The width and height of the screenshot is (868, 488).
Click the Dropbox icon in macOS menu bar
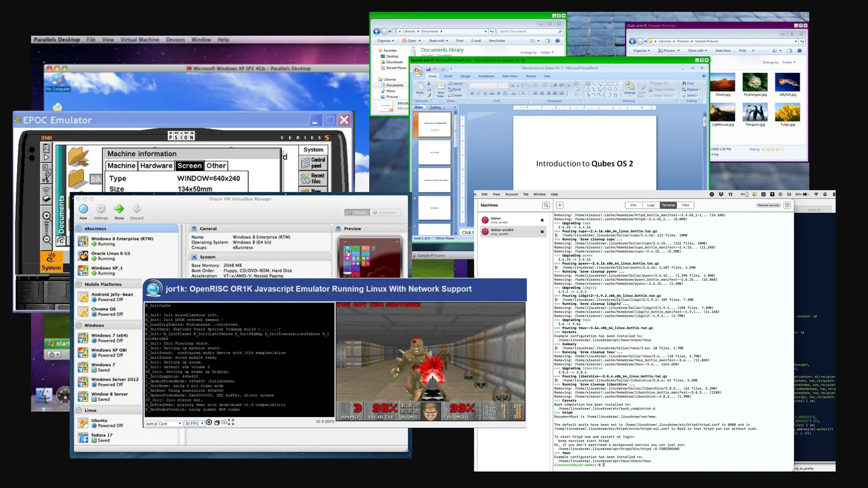(x=721, y=194)
